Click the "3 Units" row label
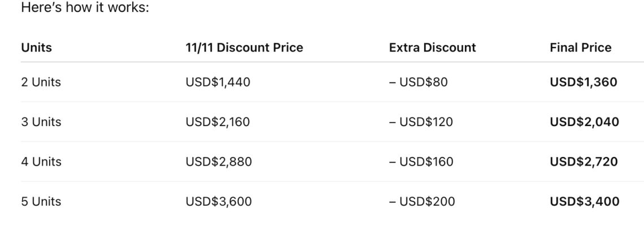 click(x=41, y=122)
